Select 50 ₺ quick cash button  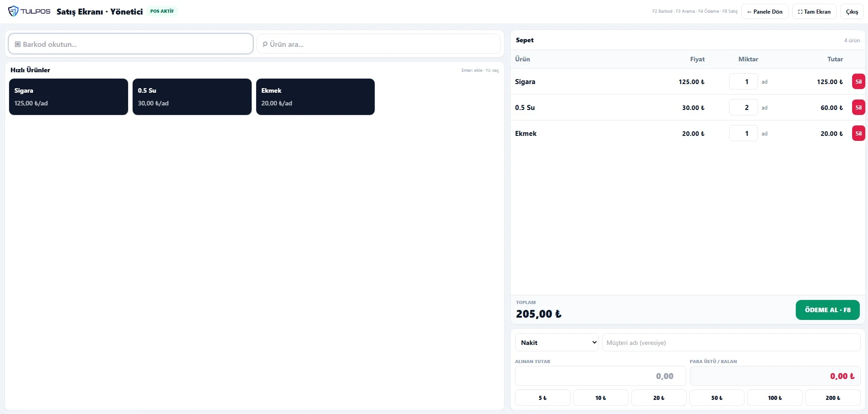(717, 398)
